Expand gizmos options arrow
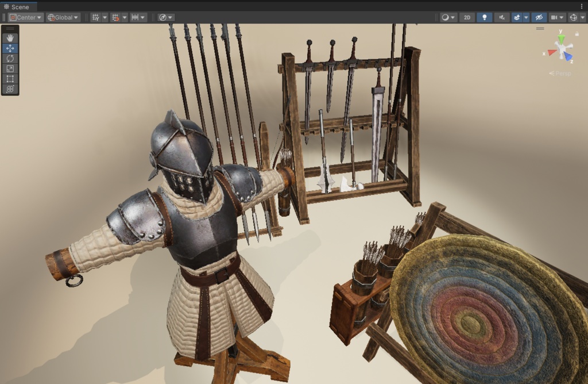Viewport: 588px width, 384px height. [x=582, y=17]
